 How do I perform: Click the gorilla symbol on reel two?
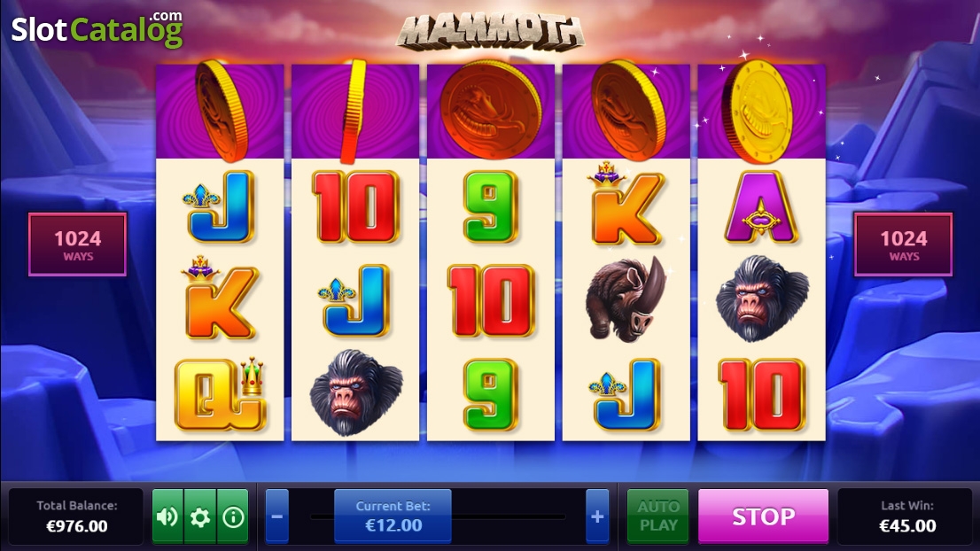point(355,392)
